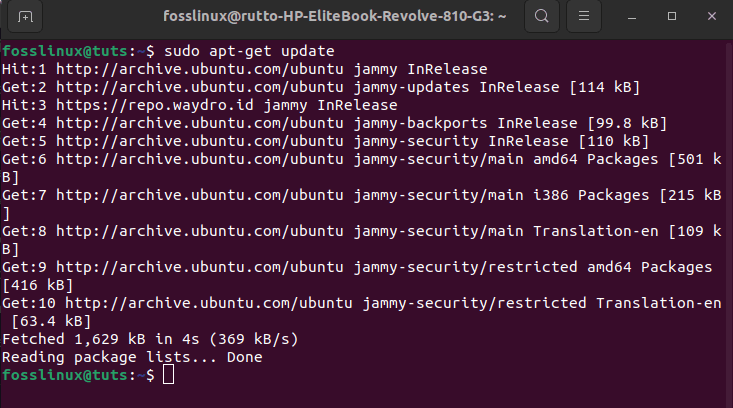
Task: Click the repo.waydro.id URL
Action: (155, 105)
